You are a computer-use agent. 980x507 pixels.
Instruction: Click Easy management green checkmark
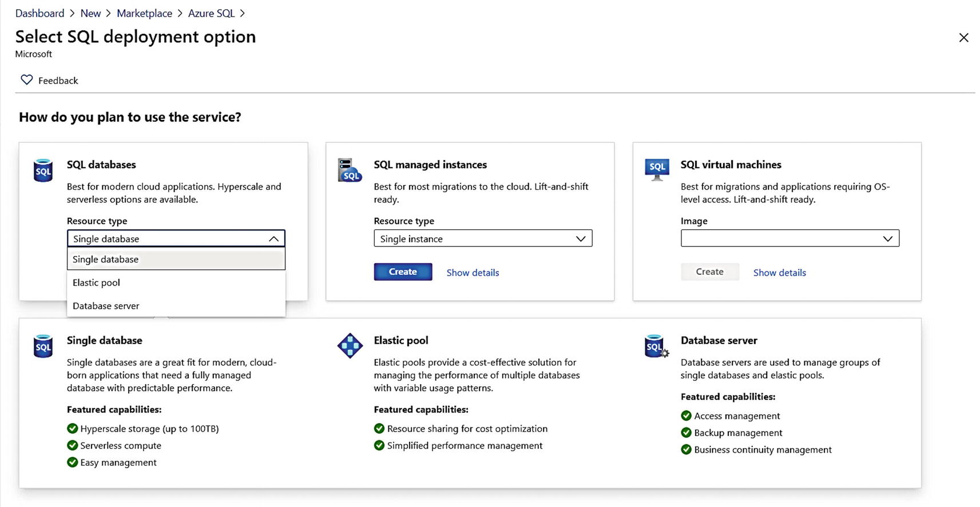tap(72, 462)
